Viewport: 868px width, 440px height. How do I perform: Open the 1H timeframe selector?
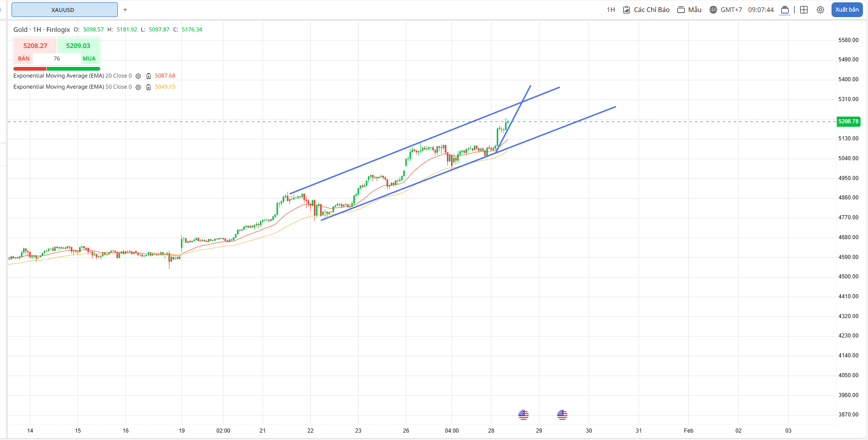610,10
